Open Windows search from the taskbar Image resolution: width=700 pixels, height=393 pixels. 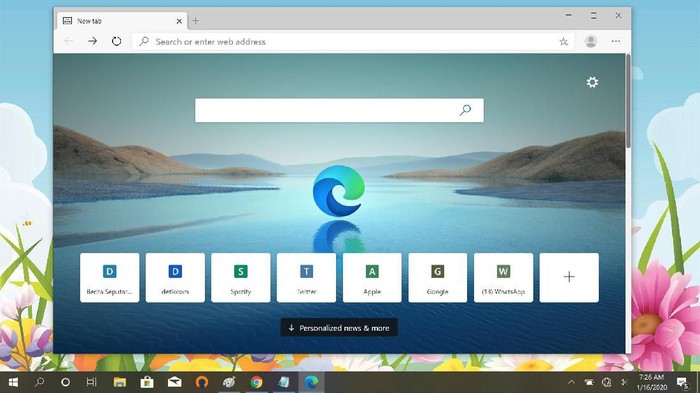[40, 382]
